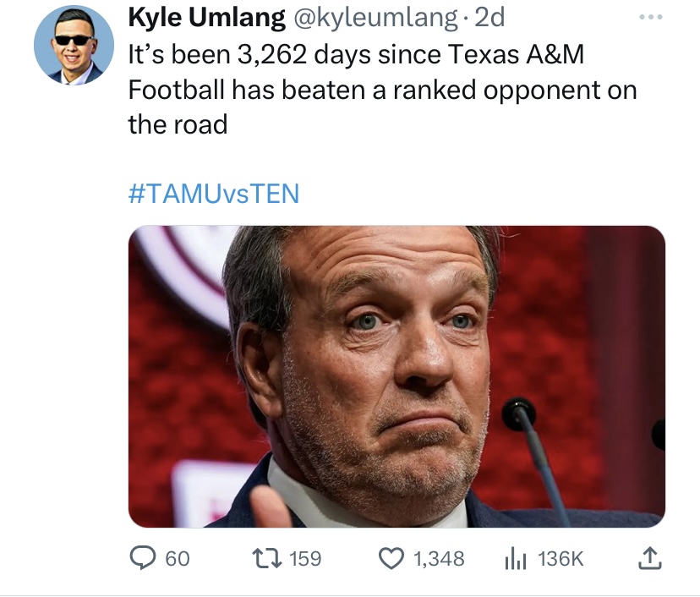Open the #TAMUvsTEN hashtag
Viewport: 700px width, 597px height.
coord(214,194)
